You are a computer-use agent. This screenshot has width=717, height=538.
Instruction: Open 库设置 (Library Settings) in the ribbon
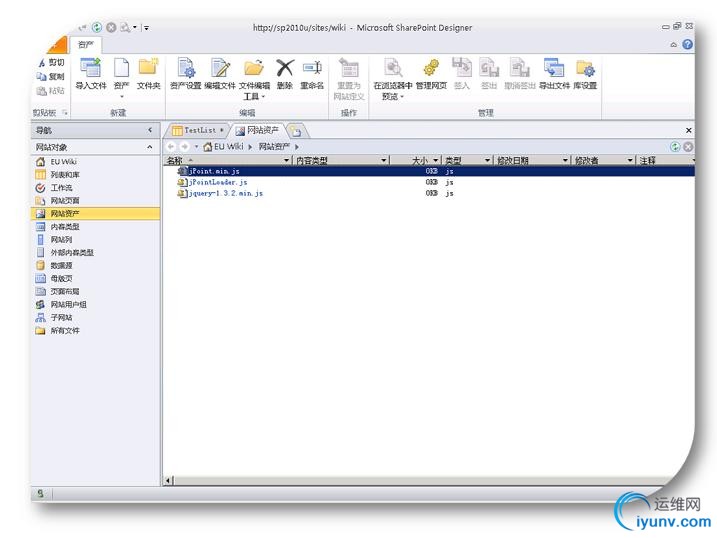[585, 73]
